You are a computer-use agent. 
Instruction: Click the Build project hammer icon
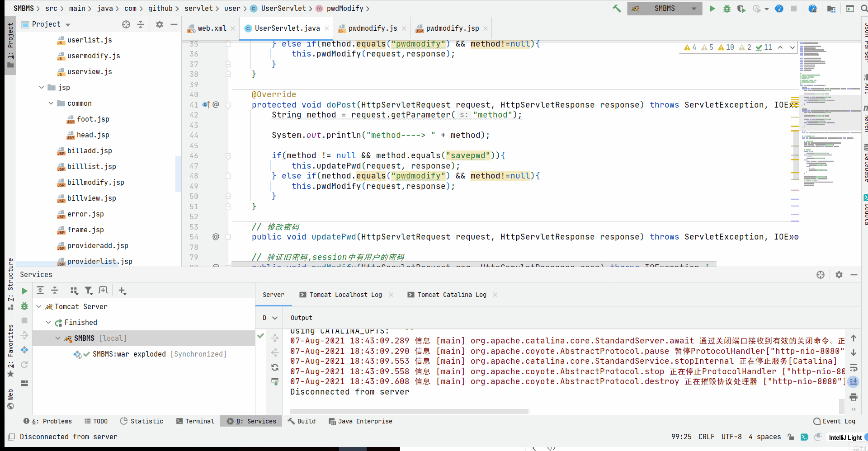point(617,9)
